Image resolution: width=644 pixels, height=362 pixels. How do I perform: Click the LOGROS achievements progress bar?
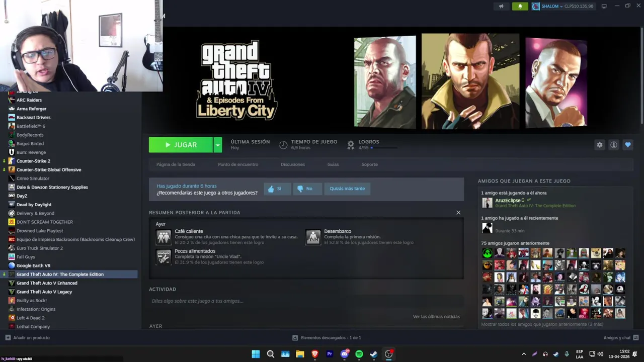385,148
